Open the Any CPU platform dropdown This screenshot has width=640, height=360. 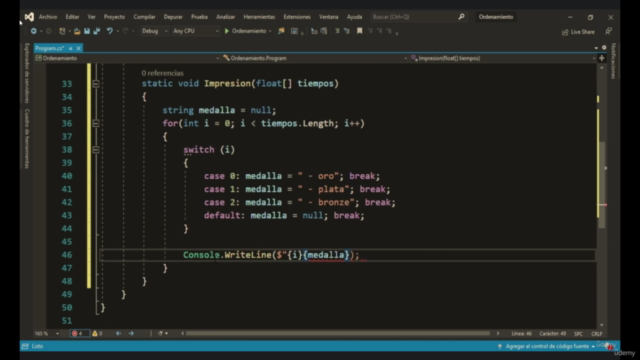coord(196,31)
